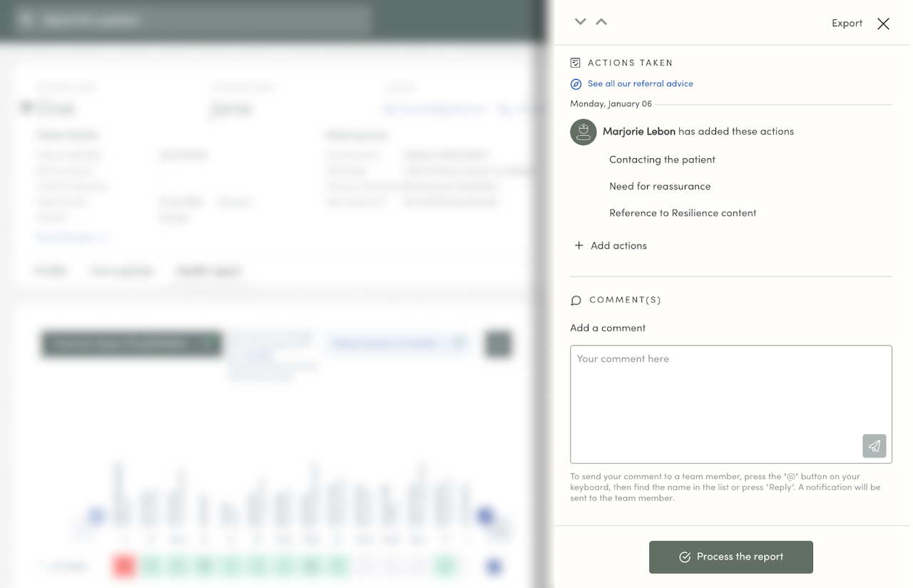Click the Actions Taken checklist icon
The height and width of the screenshot is (588, 913).
pos(576,63)
